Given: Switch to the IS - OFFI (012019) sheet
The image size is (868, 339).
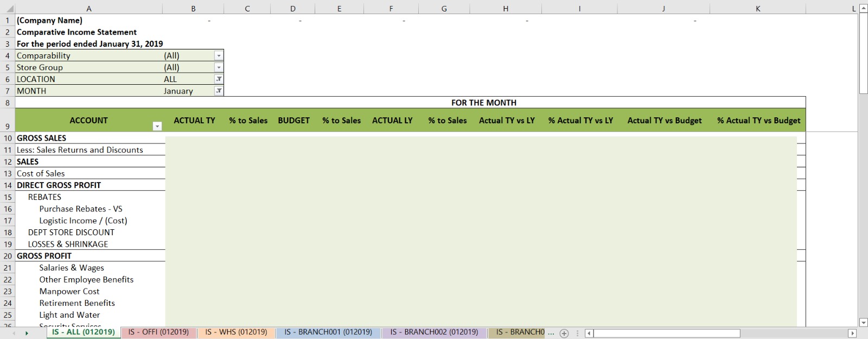Looking at the screenshot, I should point(158,332).
